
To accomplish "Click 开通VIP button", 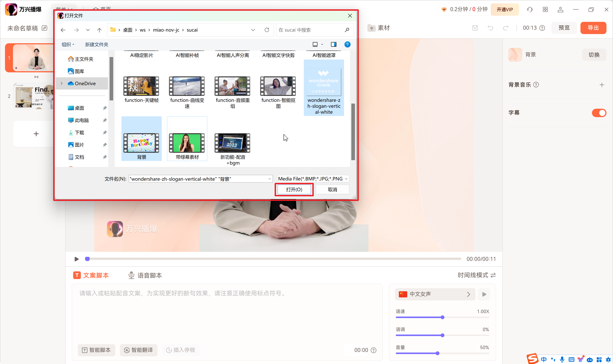I will 505,9.
